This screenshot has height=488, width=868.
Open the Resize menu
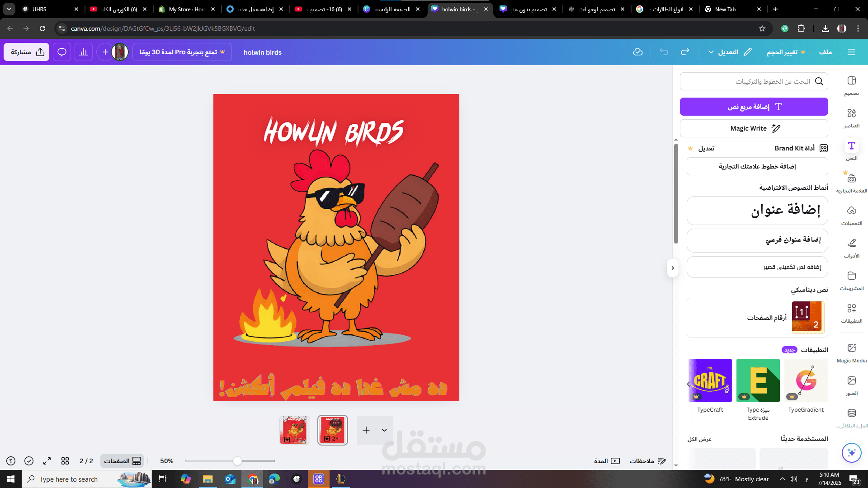(786, 52)
